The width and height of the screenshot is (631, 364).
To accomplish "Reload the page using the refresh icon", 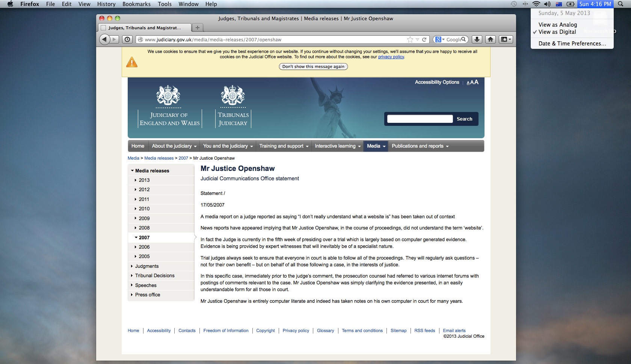I will point(424,39).
